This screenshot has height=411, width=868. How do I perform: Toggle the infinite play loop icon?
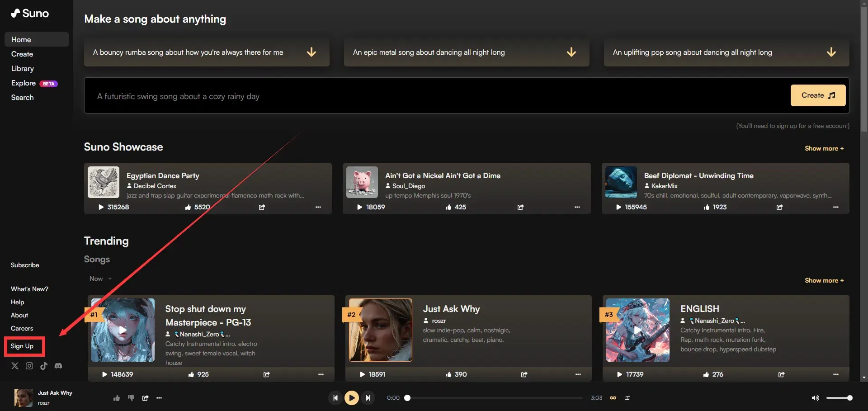pos(613,398)
